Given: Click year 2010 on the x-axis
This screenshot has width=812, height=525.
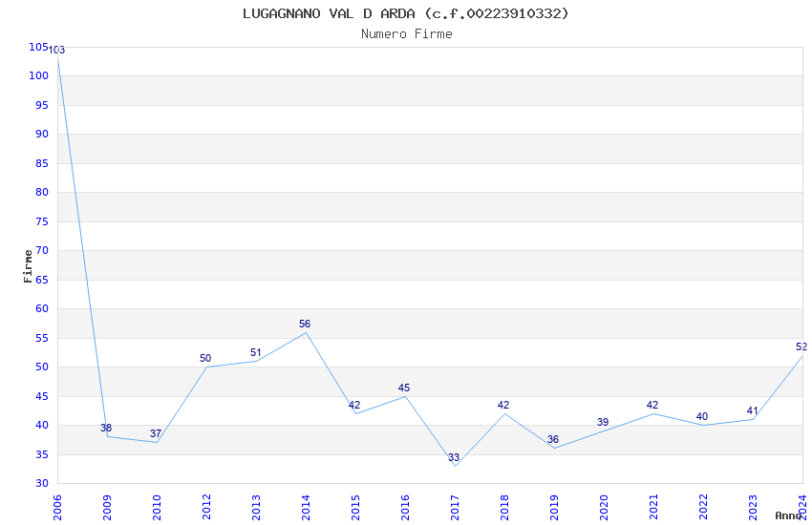Looking at the screenshot, I should [x=157, y=508].
